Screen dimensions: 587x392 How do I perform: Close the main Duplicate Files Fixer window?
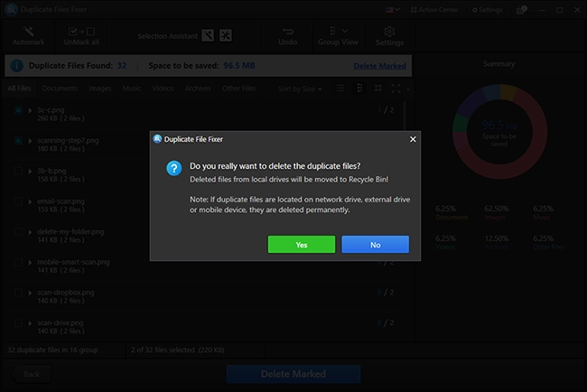pyautogui.click(x=577, y=10)
